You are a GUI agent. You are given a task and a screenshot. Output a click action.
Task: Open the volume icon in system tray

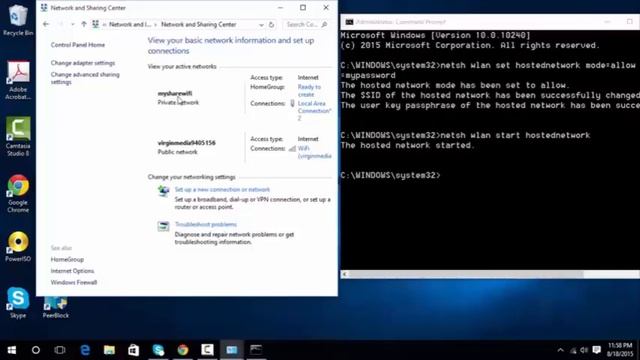(x=584, y=350)
